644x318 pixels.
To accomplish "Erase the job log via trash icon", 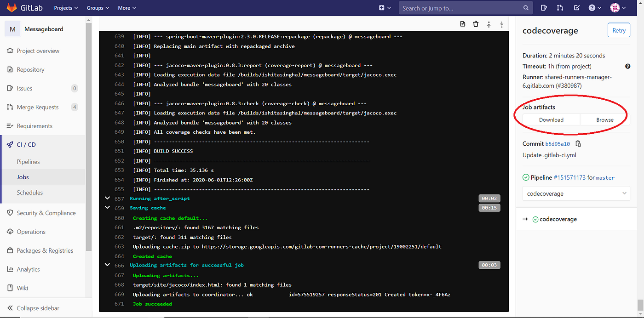I will (476, 24).
